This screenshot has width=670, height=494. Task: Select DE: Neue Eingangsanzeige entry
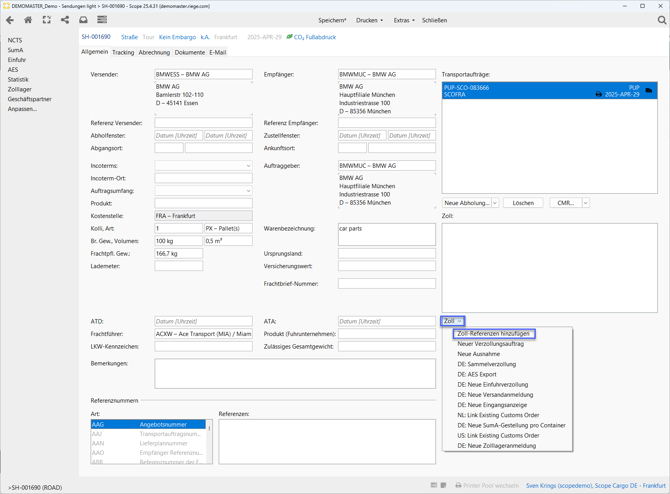click(x=492, y=405)
